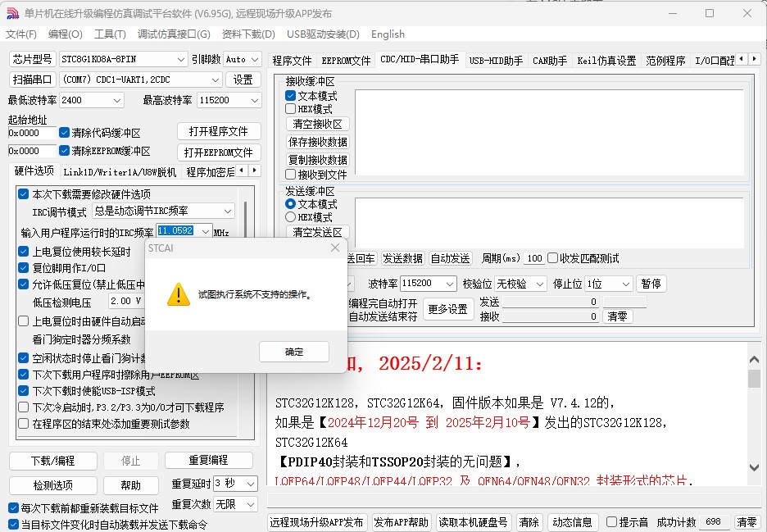Screen dimensions: 767x532
Task: Click 检测选项 button
Action: pos(52,485)
